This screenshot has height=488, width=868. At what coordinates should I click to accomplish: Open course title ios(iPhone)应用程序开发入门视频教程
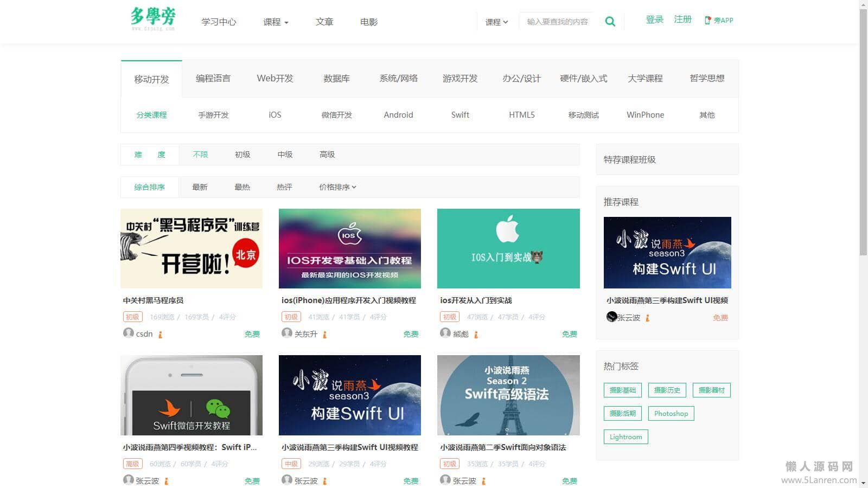(x=349, y=300)
